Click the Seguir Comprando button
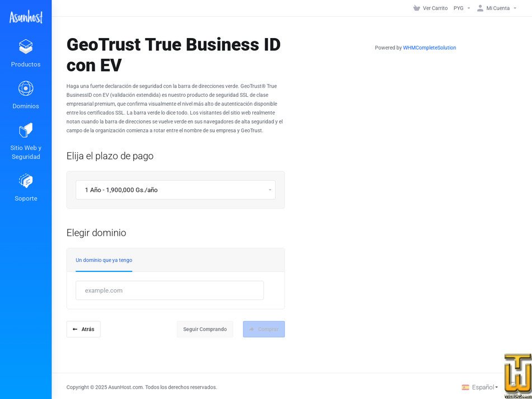Viewport: 532px width, 399px height. (x=205, y=329)
